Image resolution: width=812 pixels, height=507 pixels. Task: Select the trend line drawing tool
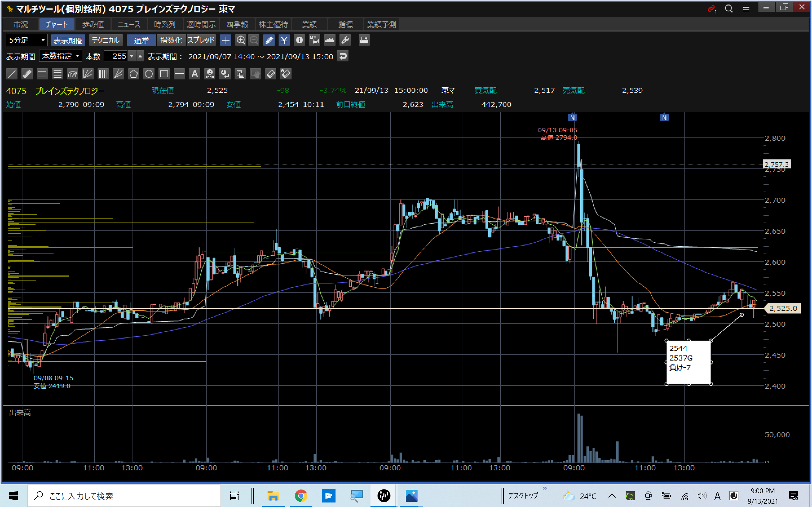point(12,74)
